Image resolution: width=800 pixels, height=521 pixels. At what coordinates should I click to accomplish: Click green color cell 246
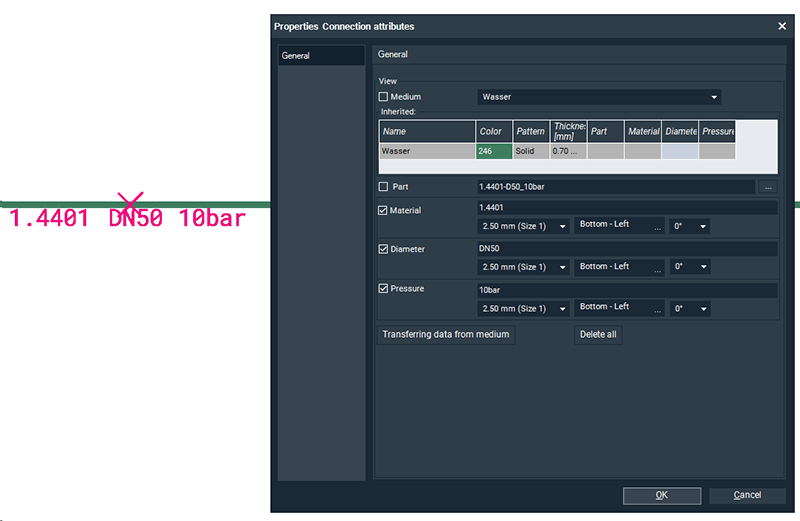(x=494, y=151)
